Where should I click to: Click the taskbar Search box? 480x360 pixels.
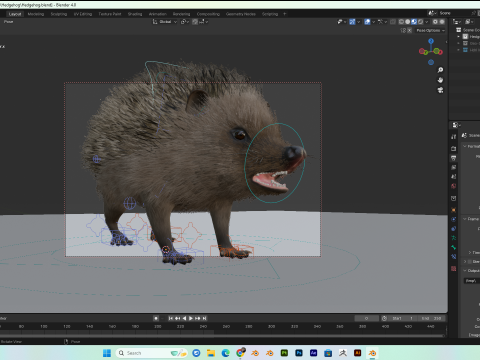tap(151, 353)
